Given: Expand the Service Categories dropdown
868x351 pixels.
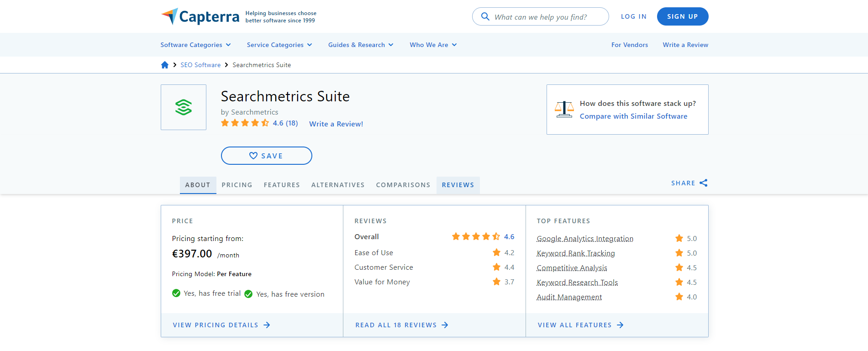Looking at the screenshot, I should [279, 45].
